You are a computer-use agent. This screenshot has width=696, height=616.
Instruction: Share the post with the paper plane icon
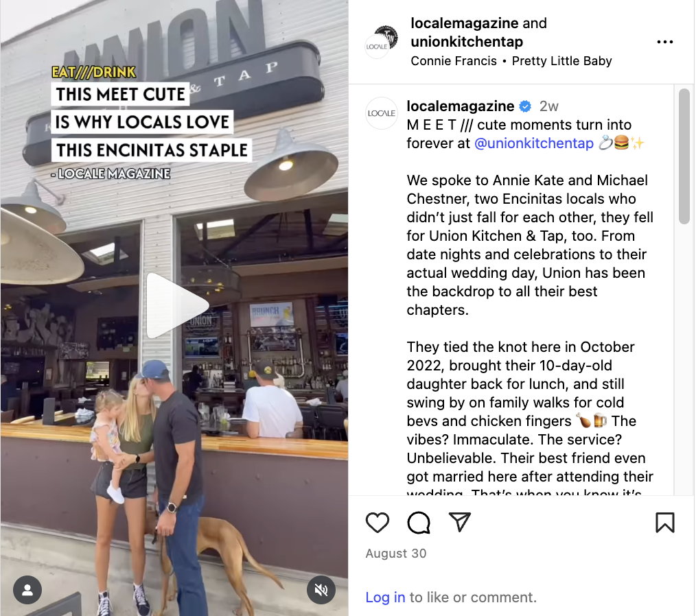(459, 522)
